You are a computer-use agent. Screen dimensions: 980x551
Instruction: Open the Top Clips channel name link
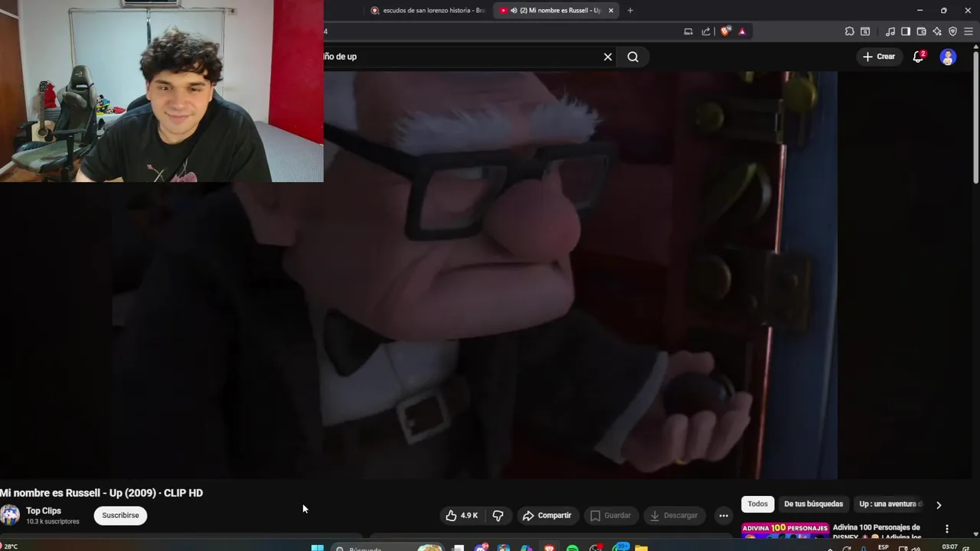[x=44, y=510]
